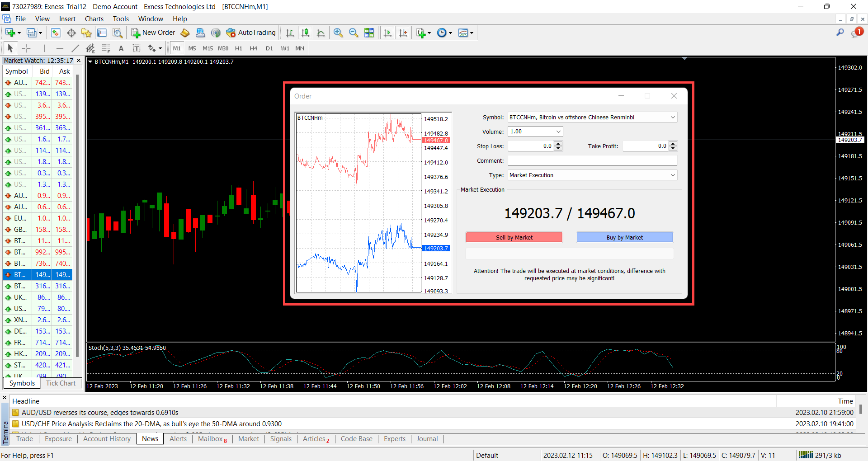Switch chart to Candlesticks mode

pyautogui.click(x=306, y=33)
